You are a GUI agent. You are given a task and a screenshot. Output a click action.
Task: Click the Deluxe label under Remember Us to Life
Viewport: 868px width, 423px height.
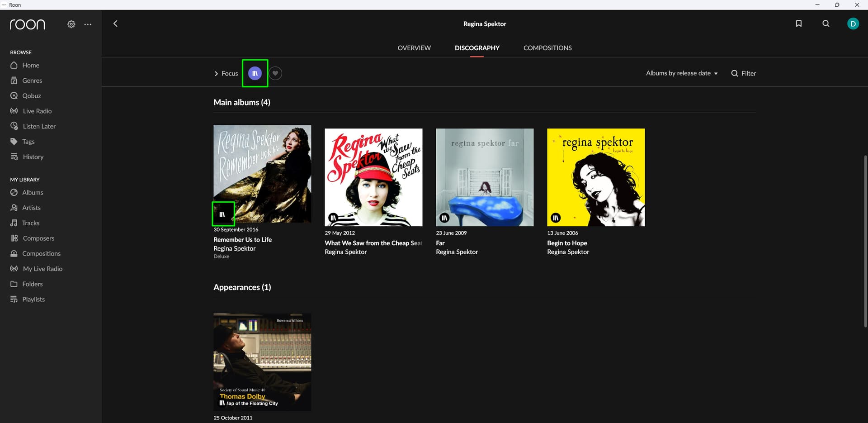(222, 257)
